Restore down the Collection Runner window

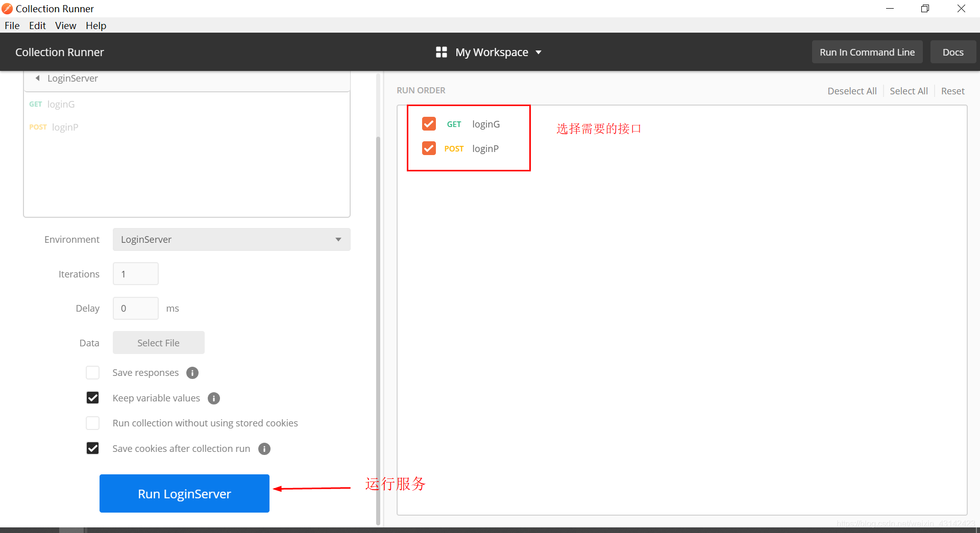925,9
